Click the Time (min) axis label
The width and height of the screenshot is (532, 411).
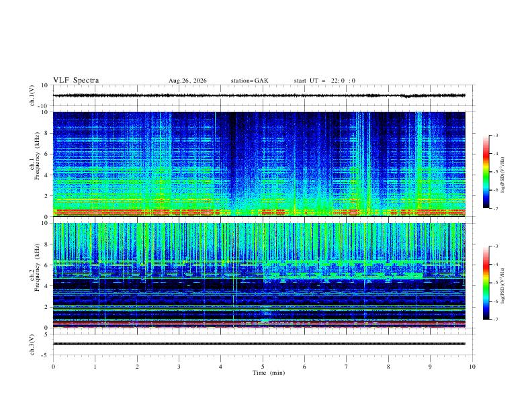tap(269, 373)
